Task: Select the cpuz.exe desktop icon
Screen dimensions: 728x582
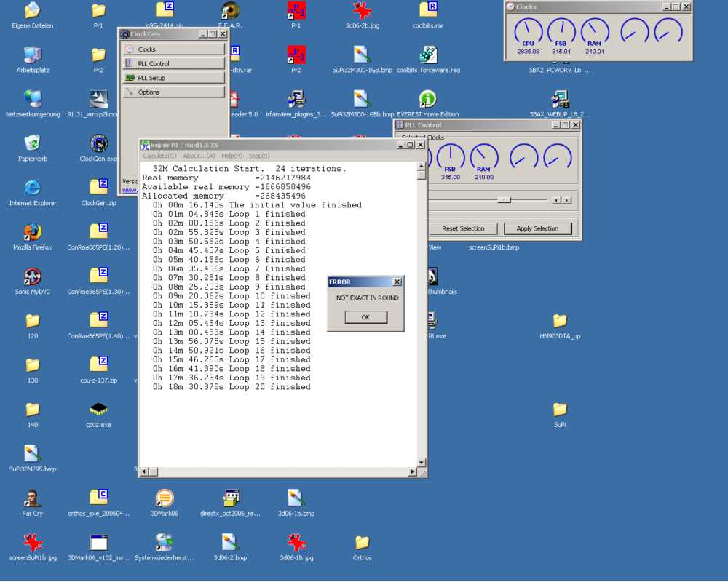Action: pyautogui.click(x=99, y=410)
